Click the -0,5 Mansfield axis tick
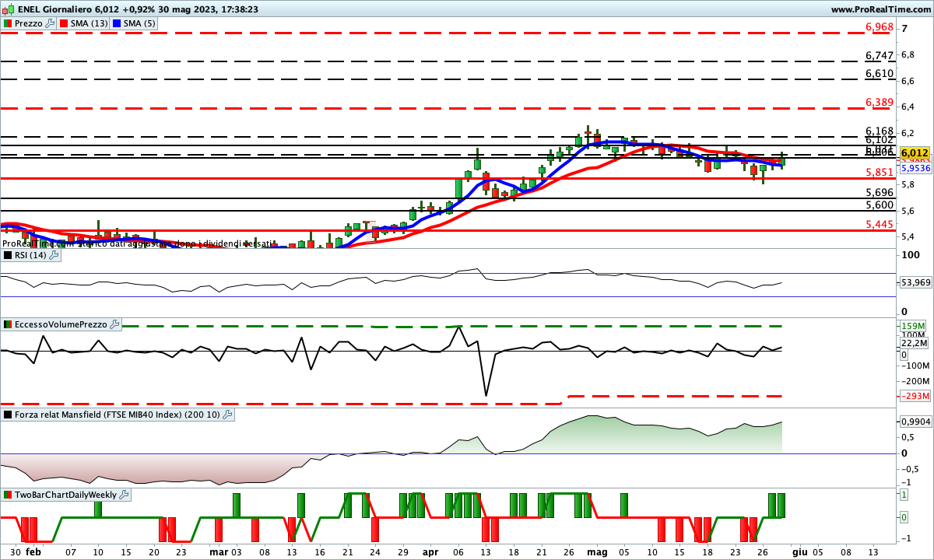The image size is (934, 560). point(911,469)
